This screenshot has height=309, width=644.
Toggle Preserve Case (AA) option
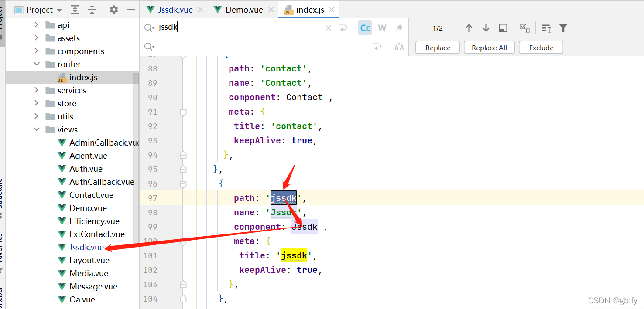(399, 47)
